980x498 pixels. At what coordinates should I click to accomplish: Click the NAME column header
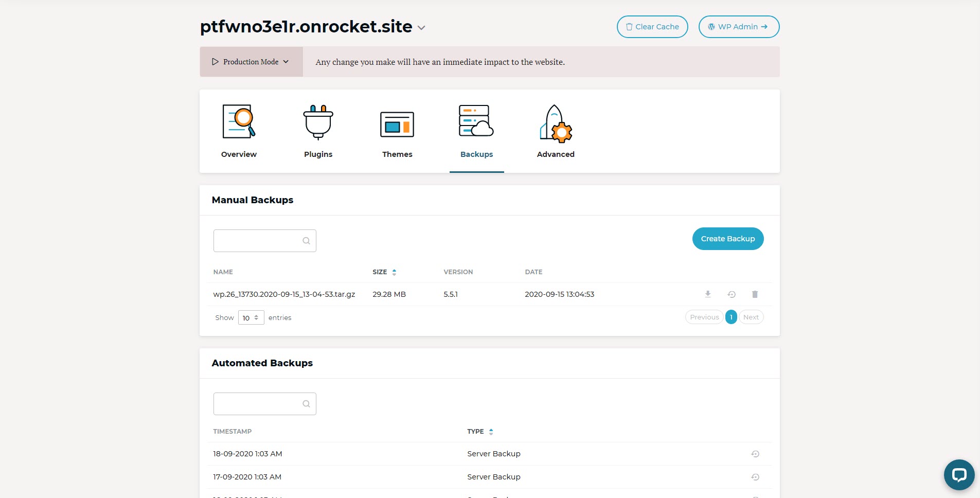point(223,272)
